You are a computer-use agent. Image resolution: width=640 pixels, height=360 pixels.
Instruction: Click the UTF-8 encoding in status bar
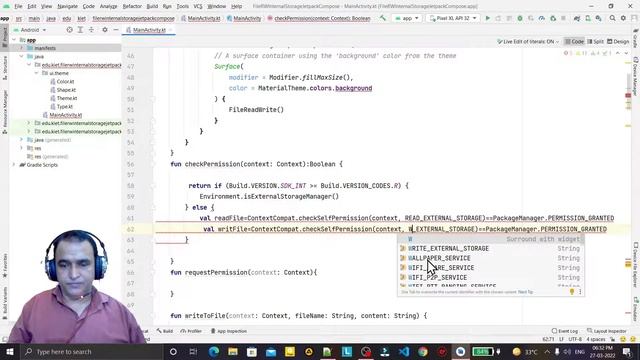coord(575,339)
